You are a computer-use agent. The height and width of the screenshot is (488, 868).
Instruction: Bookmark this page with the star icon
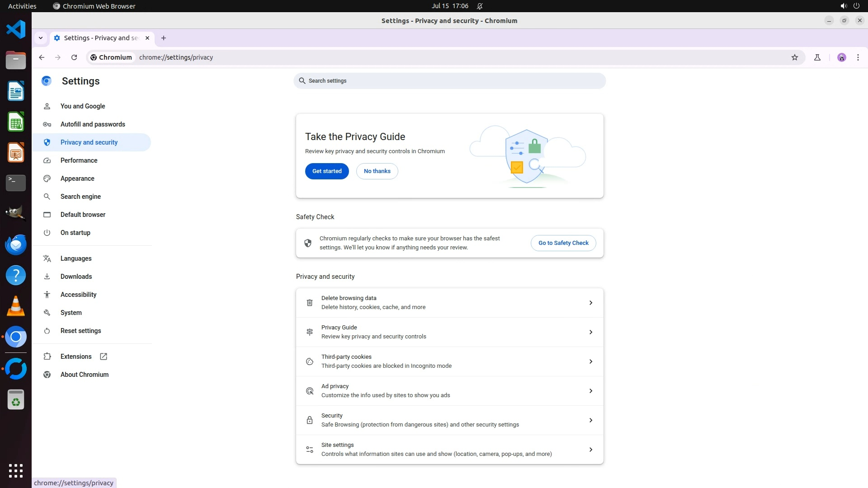pyautogui.click(x=795, y=57)
